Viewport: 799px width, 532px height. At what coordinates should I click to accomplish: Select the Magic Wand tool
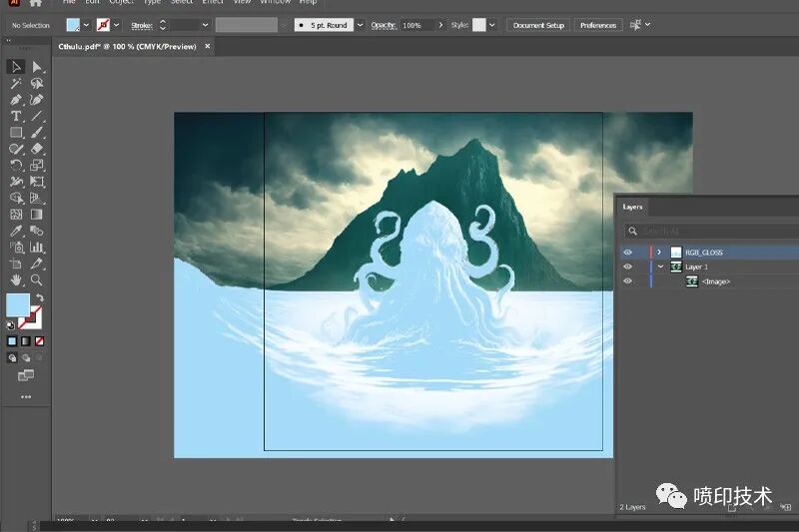[16, 83]
